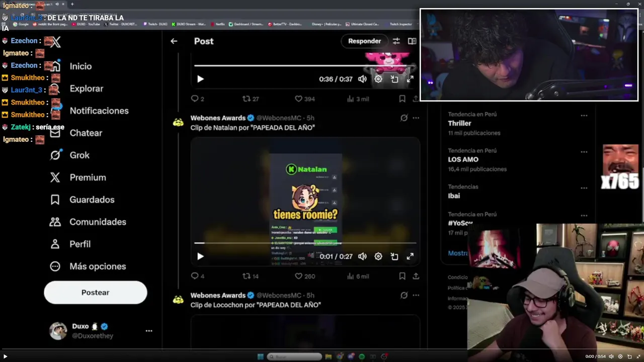This screenshot has width=644, height=362.
Task: Play the 0:36 / 0:37 video
Action: click(200, 79)
